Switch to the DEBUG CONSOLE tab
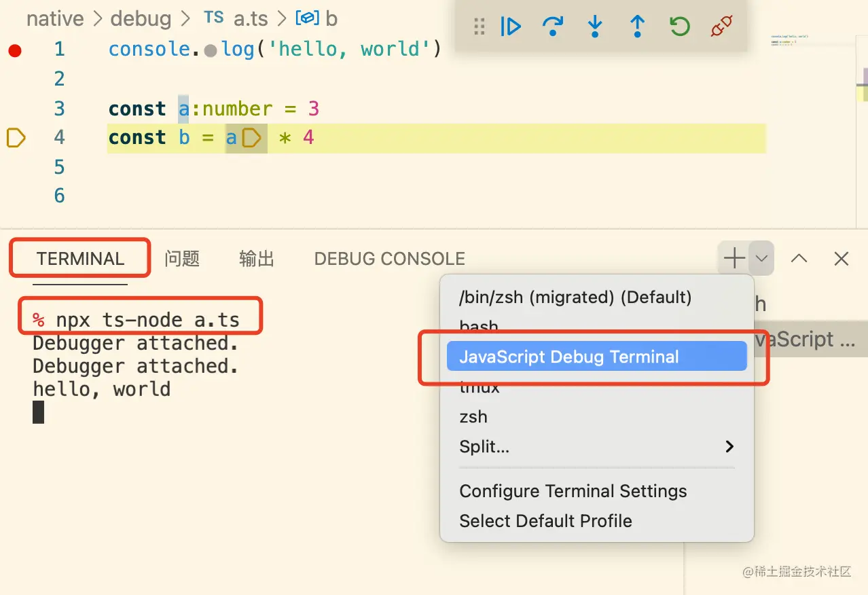 pyautogui.click(x=388, y=258)
